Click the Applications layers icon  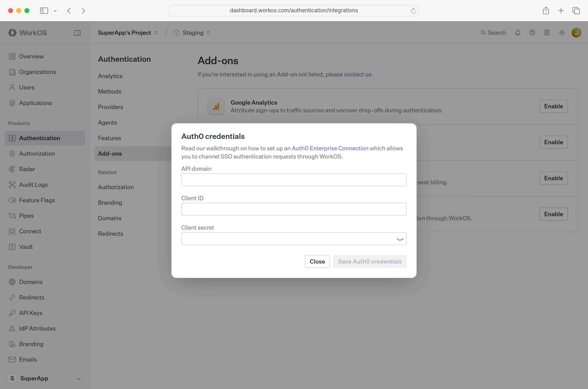[x=12, y=103]
